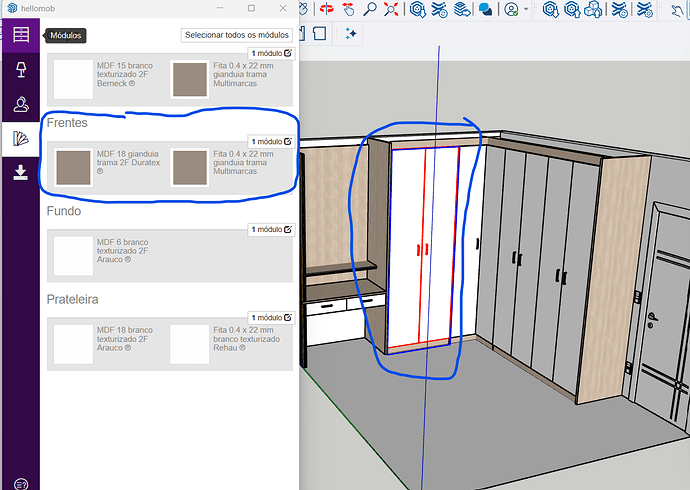690x490 pixels.
Task: Click the download icon in the sidebar
Action: point(20,171)
